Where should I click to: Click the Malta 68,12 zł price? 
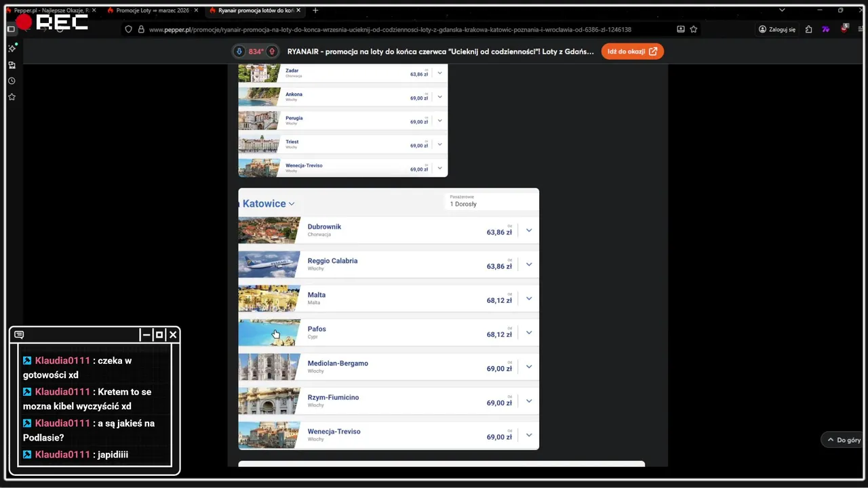499,300
